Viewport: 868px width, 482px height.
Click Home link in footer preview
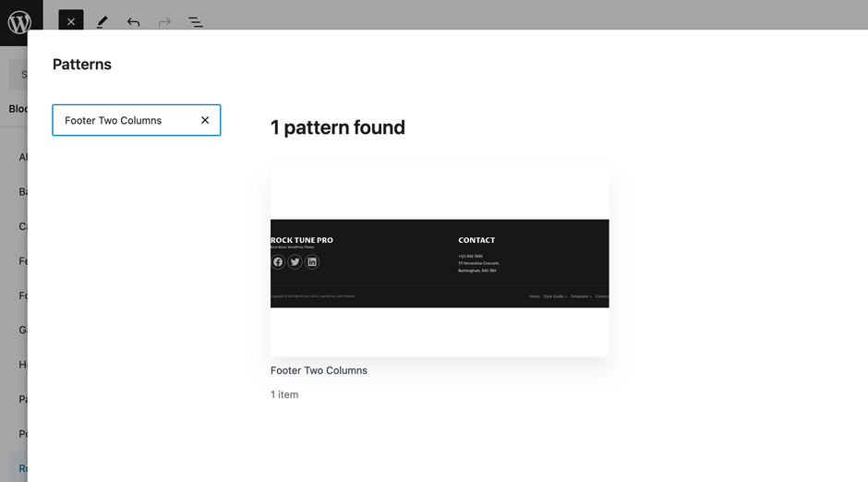click(534, 296)
